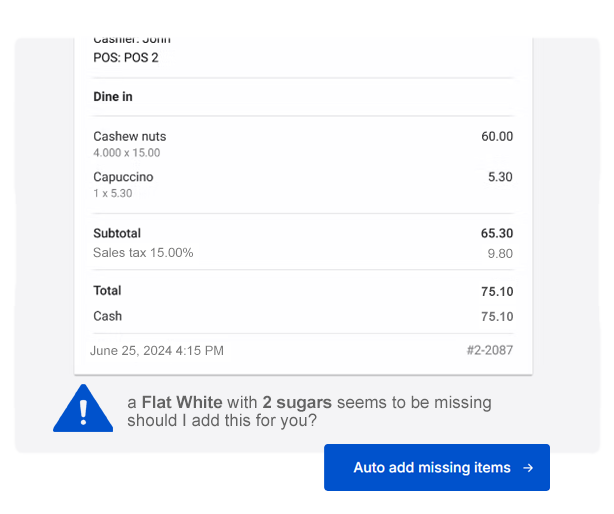Click the Sales tax 15.00% label
The image size is (614, 514).
point(143,253)
